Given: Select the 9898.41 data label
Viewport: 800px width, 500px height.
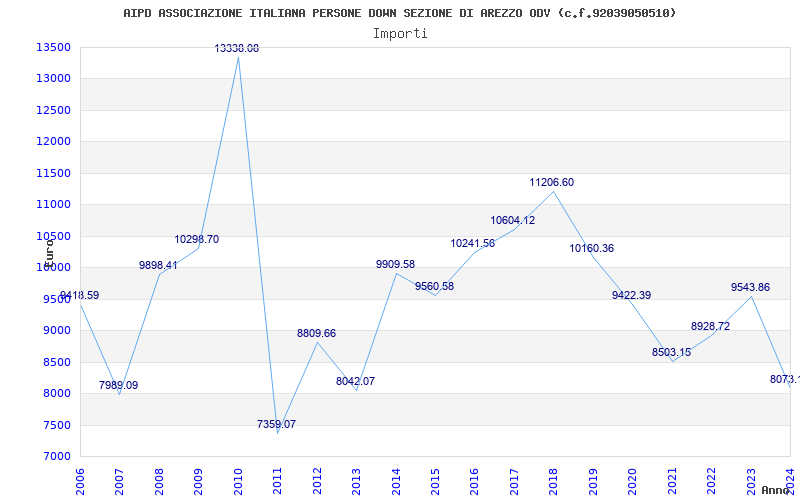Looking at the screenshot, I should pyautogui.click(x=158, y=265).
